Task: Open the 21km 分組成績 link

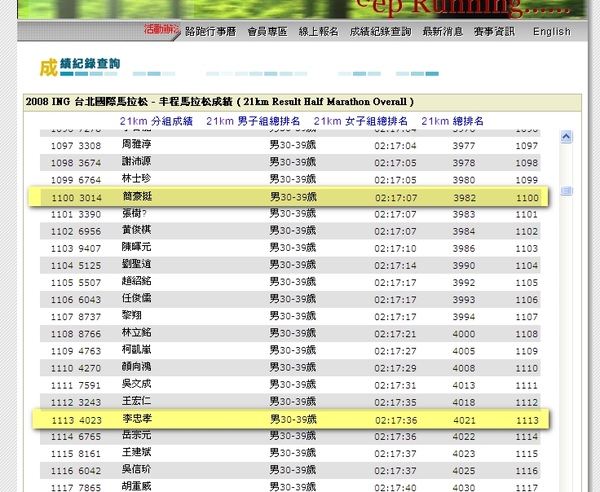Action: point(156,121)
